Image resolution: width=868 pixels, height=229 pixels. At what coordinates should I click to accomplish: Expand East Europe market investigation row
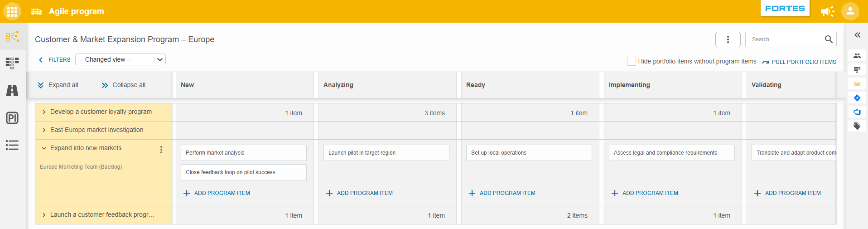click(x=44, y=130)
